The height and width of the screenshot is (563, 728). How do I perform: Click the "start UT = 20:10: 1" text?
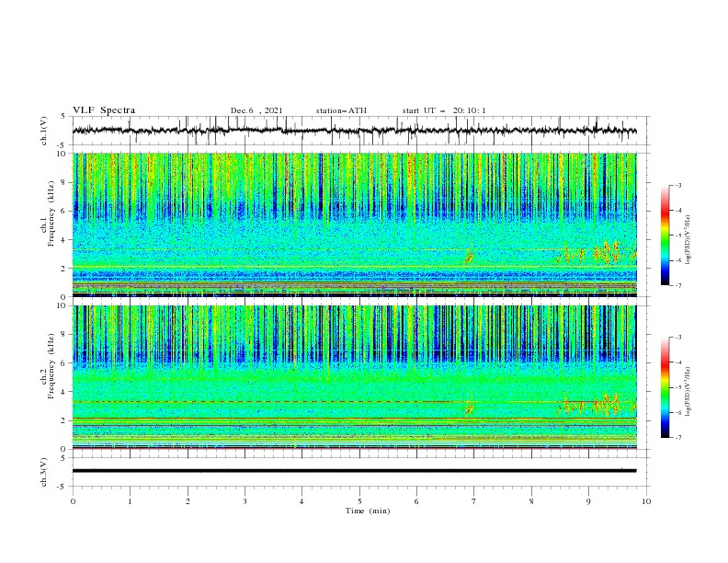(444, 110)
